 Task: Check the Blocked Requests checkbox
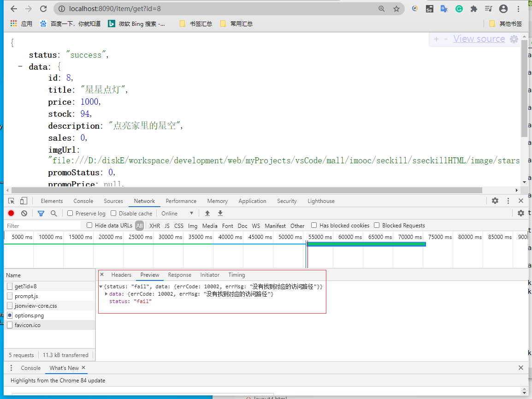(377, 225)
